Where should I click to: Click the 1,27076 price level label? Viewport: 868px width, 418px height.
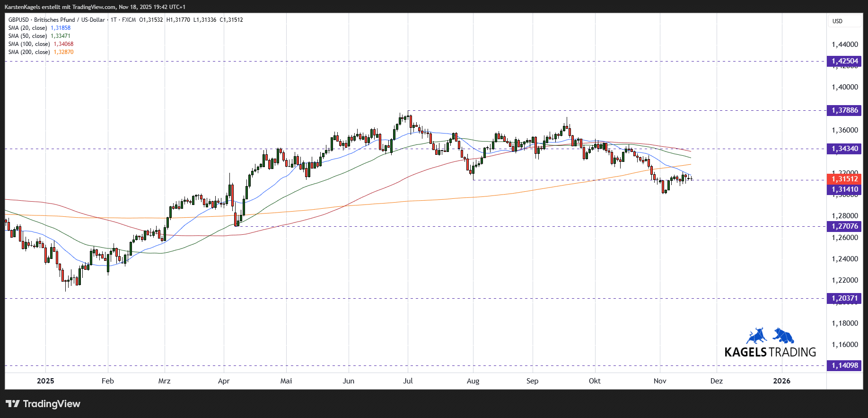(844, 226)
